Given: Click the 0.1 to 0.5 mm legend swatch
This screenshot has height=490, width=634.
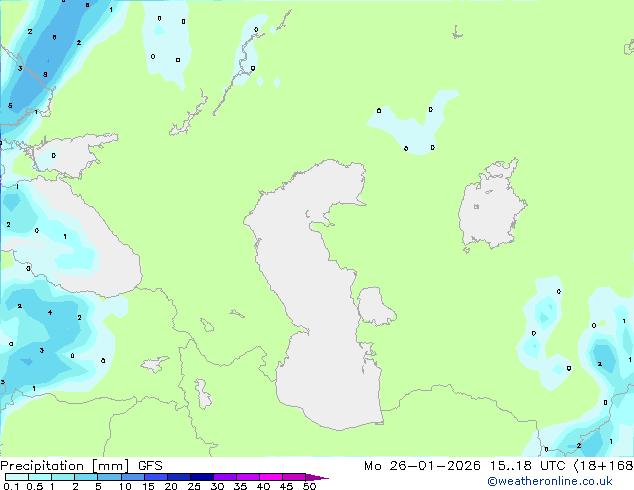Looking at the screenshot, I should [17, 477].
